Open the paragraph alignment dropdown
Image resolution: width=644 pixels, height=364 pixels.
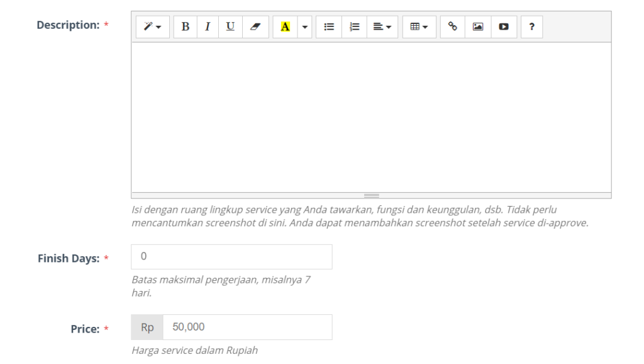click(x=382, y=26)
